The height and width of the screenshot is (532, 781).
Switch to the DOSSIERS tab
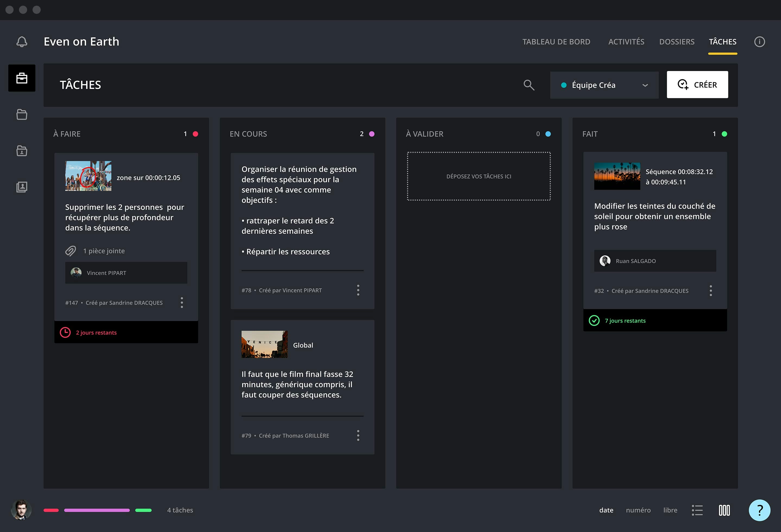click(x=677, y=42)
